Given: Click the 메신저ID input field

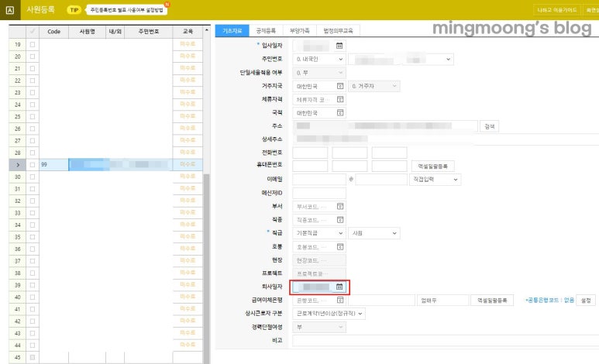Looking at the screenshot, I should pyautogui.click(x=319, y=193).
